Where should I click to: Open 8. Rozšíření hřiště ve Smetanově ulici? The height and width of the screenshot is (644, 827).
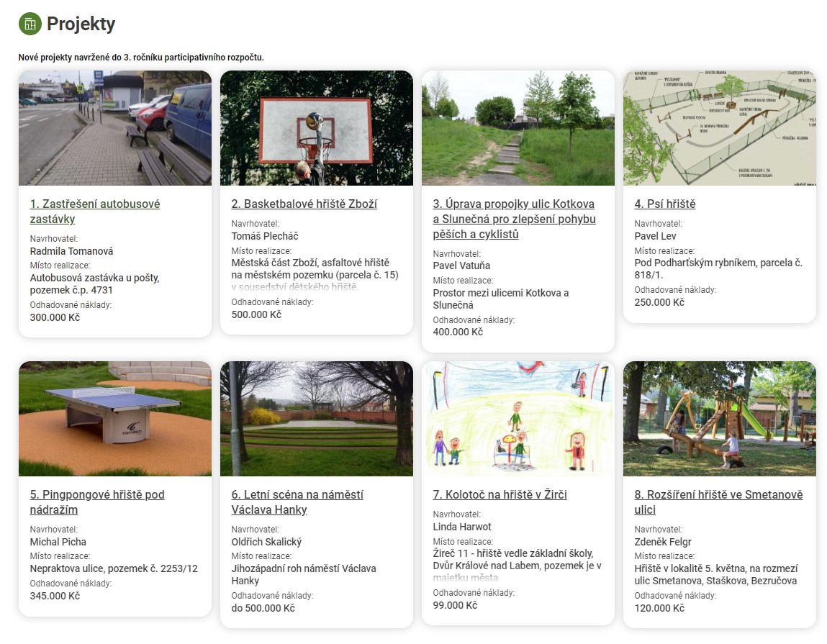coord(718,502)
